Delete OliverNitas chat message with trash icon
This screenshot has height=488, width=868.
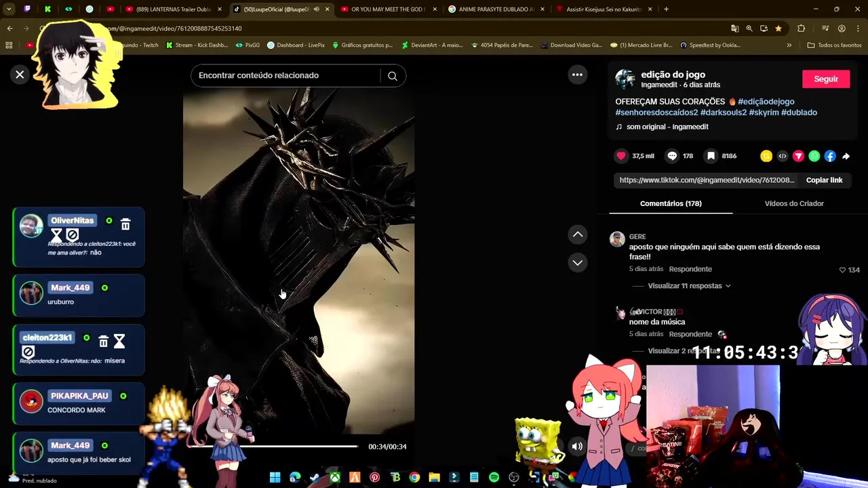tap(125, 224)
